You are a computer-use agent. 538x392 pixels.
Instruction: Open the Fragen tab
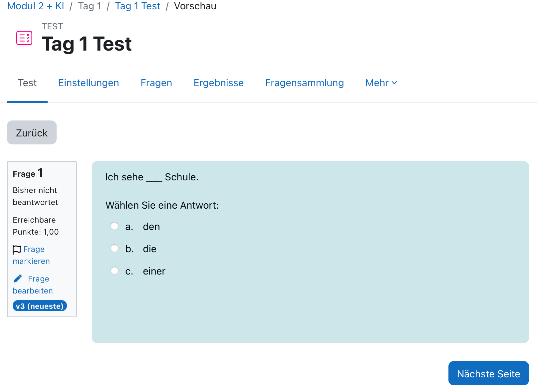[156, 83]
